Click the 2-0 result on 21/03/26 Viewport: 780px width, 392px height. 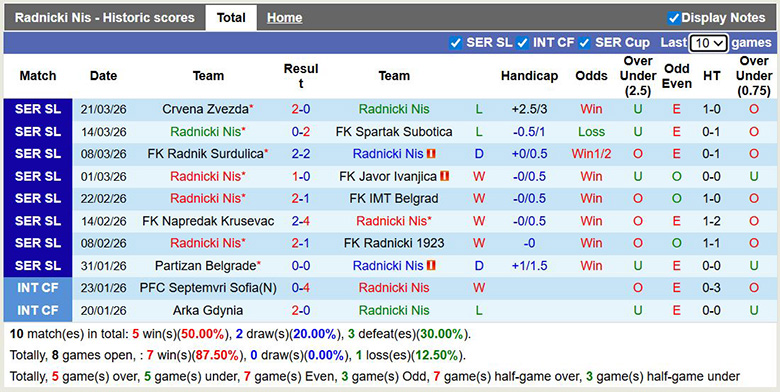(300, 109)
